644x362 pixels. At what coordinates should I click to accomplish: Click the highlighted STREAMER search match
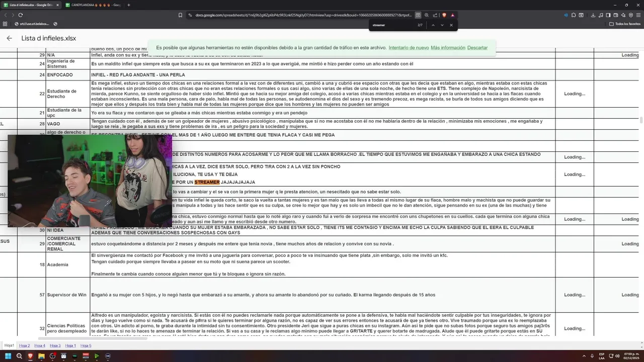point(207,182)
